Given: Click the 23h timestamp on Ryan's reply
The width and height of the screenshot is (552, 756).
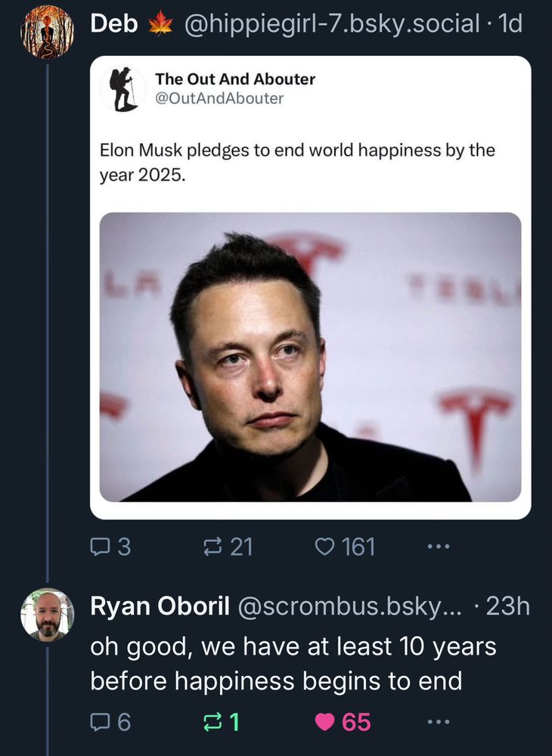Looking at the screenshot, I should pyautogui.click(x=508, y=606).
